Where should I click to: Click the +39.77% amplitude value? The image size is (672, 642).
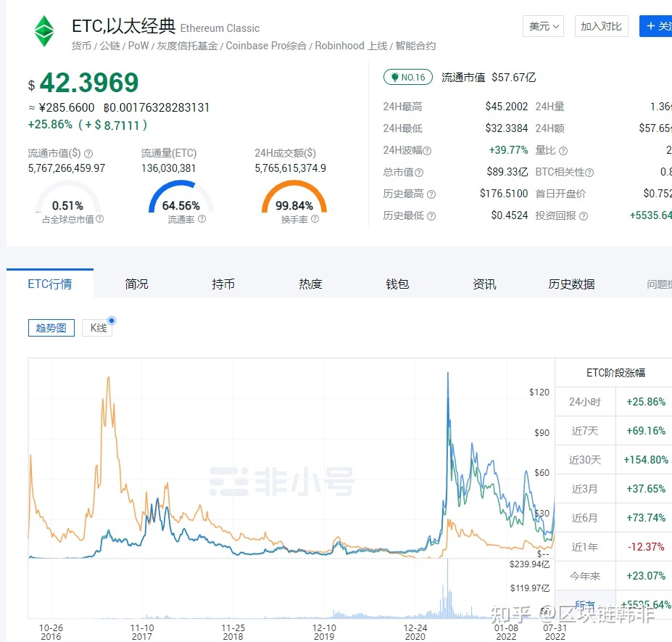pyautogui.click(x=509, y=150)
